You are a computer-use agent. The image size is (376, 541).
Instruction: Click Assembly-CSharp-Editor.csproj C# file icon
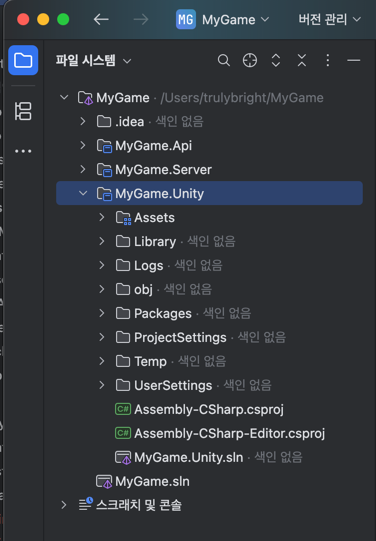point(123,433)
